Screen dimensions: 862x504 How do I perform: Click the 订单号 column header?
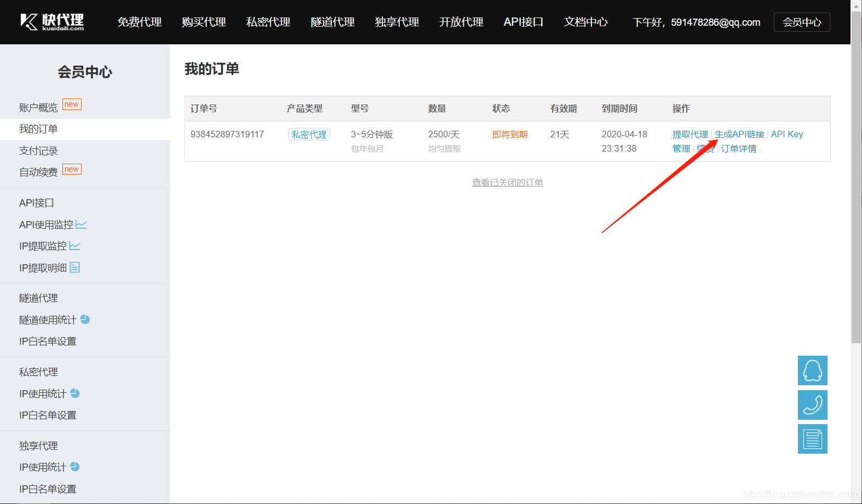tap(204, 108)
